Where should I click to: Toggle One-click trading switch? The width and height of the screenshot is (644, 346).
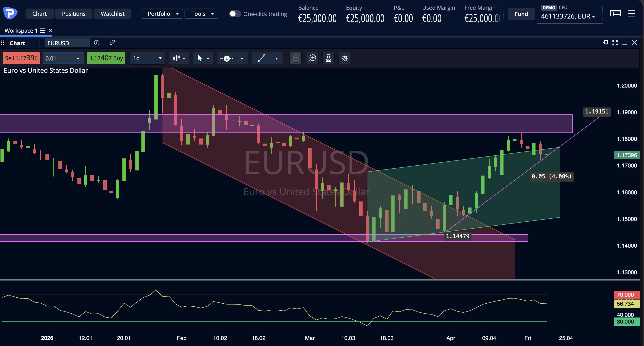coord(235,14)
